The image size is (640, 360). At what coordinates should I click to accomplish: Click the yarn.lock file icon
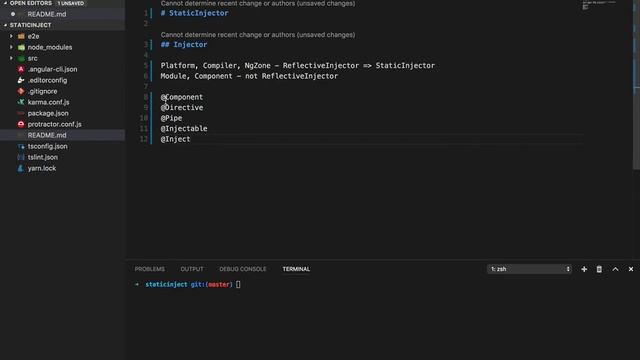pos(21,168)
